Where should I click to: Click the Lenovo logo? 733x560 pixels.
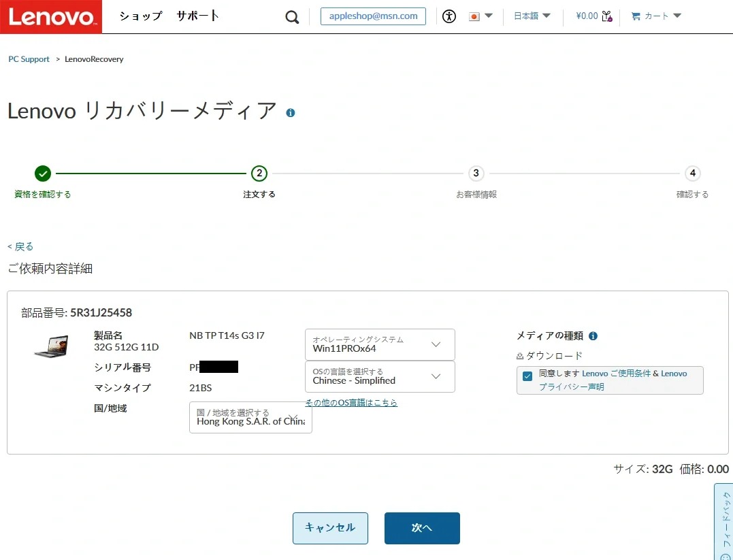(x=51, y=17)
